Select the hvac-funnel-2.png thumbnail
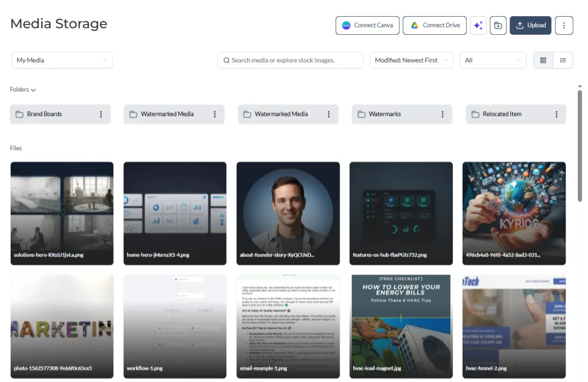 [514, 326]
